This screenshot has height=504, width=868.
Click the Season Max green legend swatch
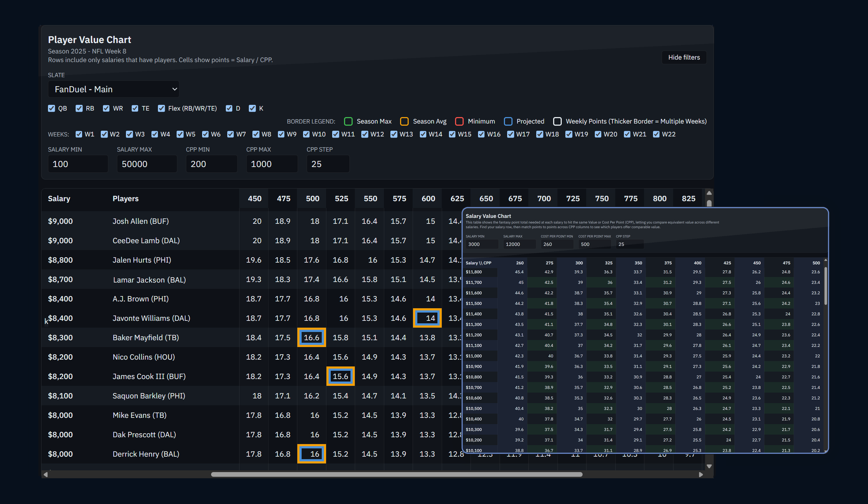click(x=348, y=121)
